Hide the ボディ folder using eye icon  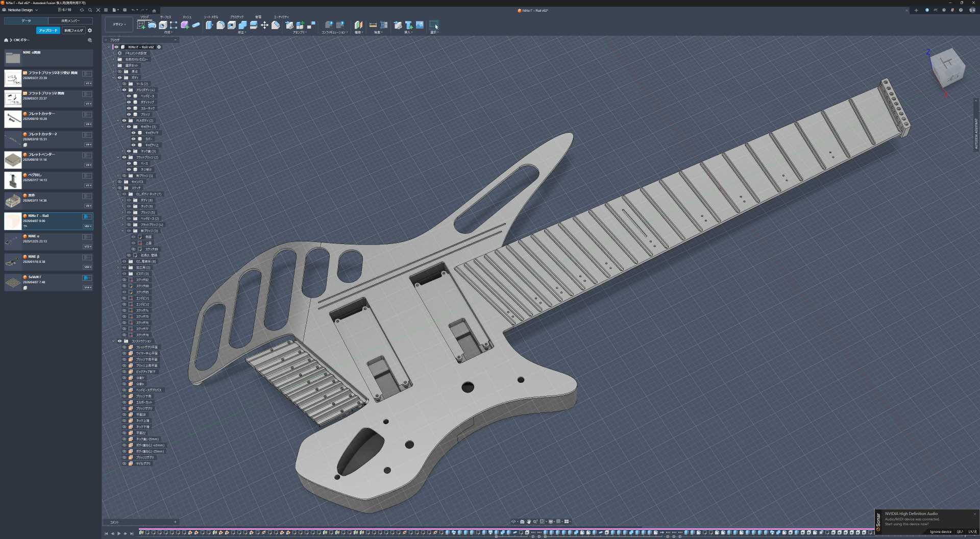point(120,78)
